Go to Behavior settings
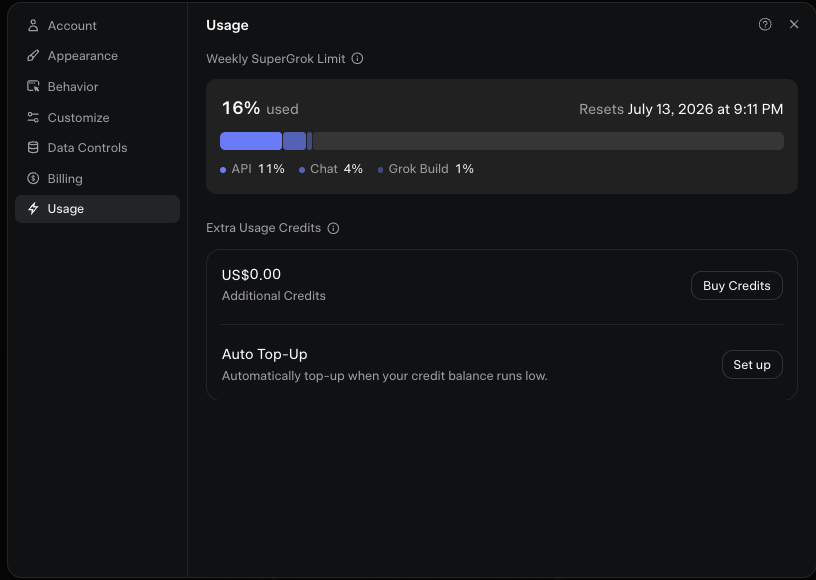 [97, 86]
